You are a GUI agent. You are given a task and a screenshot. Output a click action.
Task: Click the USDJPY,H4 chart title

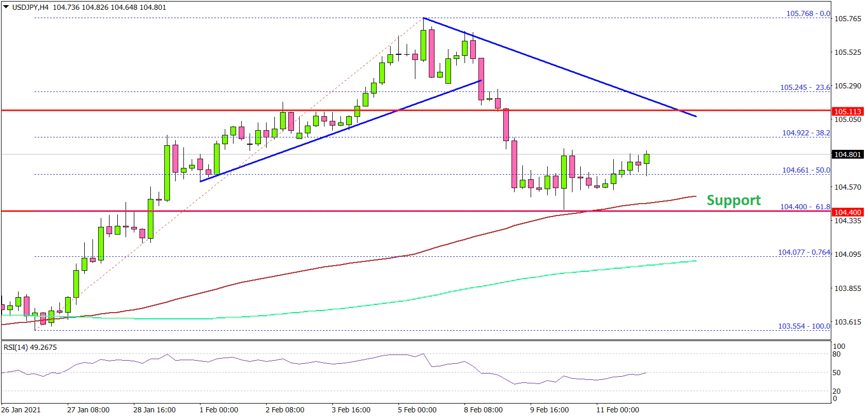30,7
